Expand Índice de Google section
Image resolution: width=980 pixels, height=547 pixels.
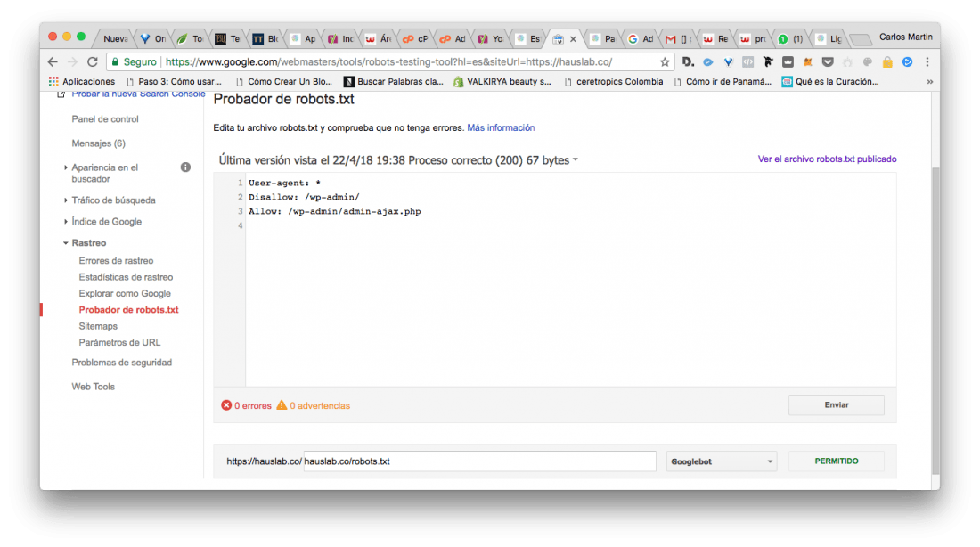tap(66, 221)
